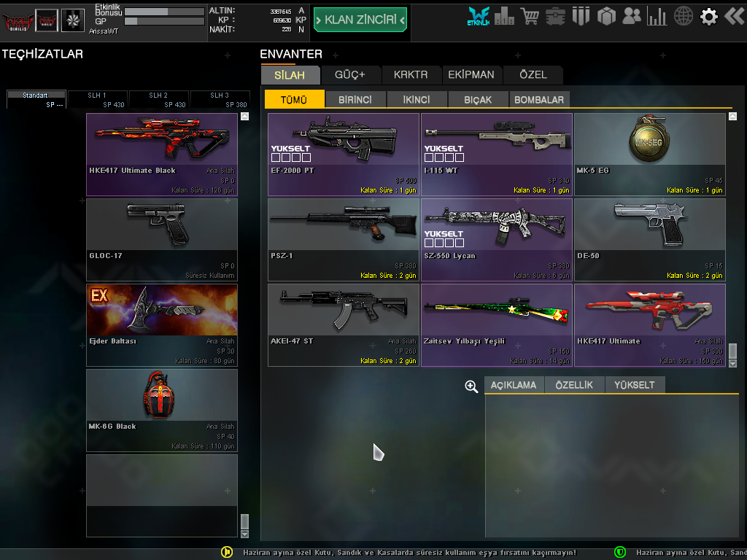Image resolution: width=747 pixels, height=560 pixels.
Task: Open the shopping cart store
Action: pyautogui.click(x=530, y=16)
